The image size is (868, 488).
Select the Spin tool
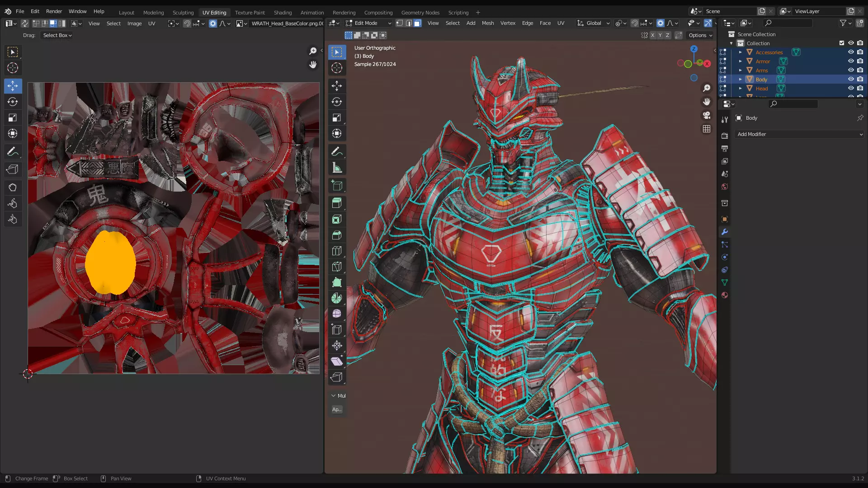click(x=337, y=298)
